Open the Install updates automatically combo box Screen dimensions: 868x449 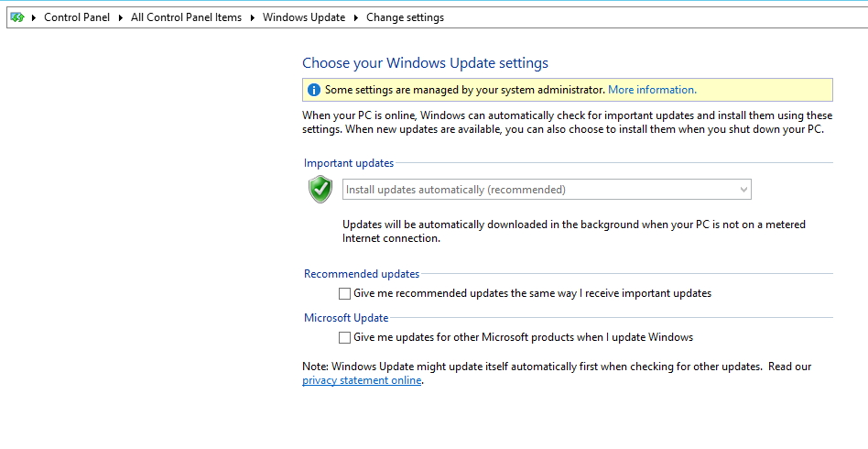(547, 190)
